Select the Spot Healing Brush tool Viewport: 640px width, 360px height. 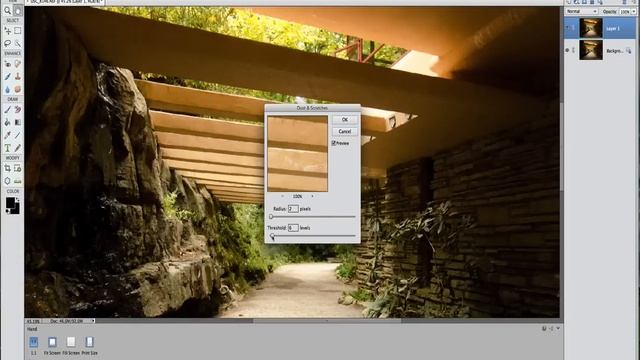[18, 64]
